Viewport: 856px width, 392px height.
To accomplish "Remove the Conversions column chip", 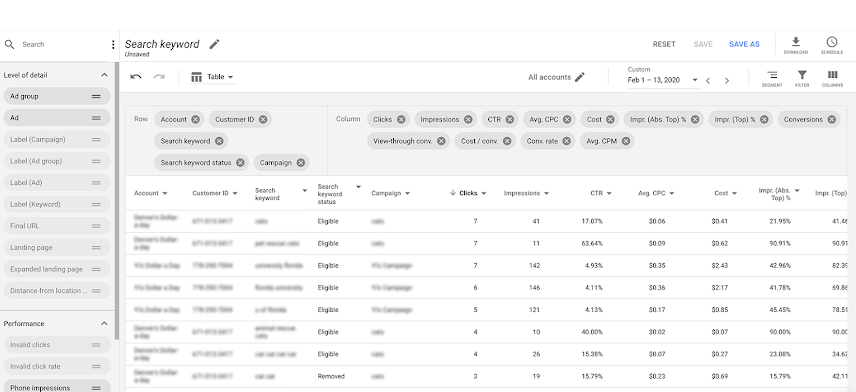I will click(x=831, y=120).
